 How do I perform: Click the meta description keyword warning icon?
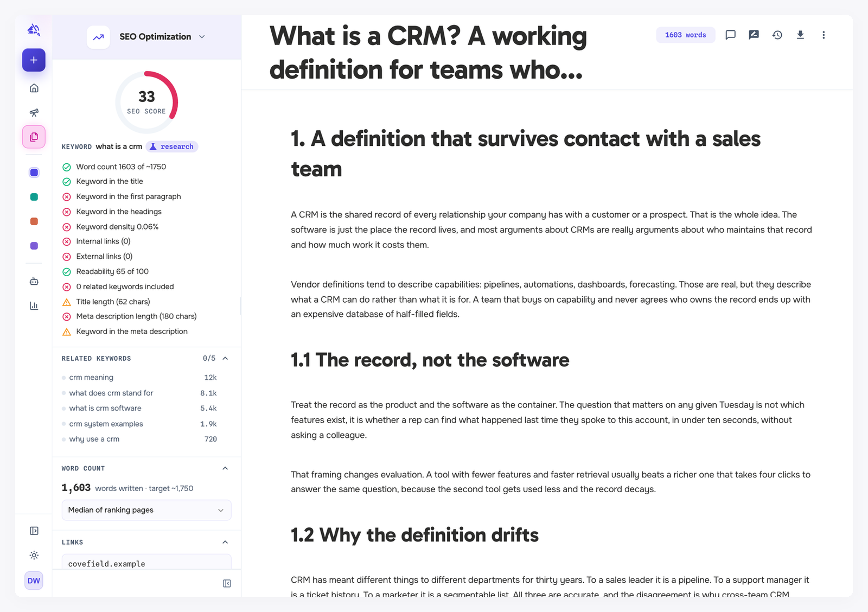(x=67, y=331)
